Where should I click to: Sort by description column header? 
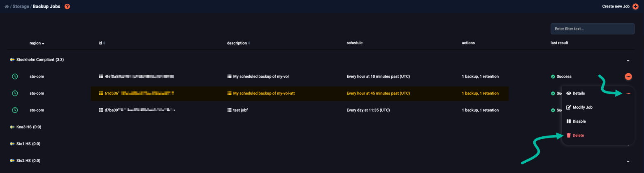(239, 43)
